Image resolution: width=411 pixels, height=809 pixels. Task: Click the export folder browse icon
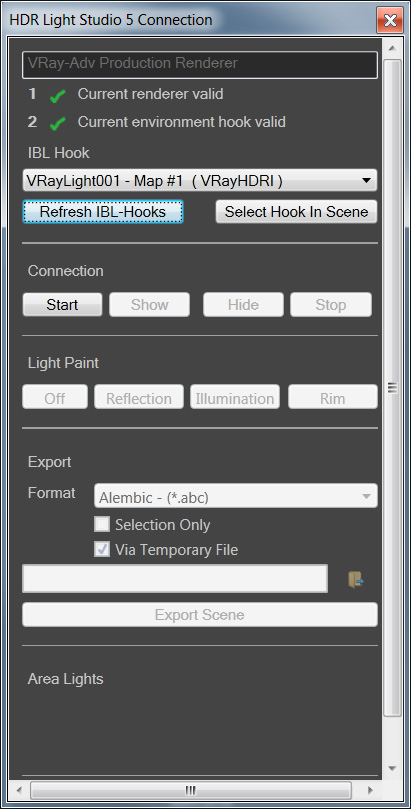[x=356, y=579]
